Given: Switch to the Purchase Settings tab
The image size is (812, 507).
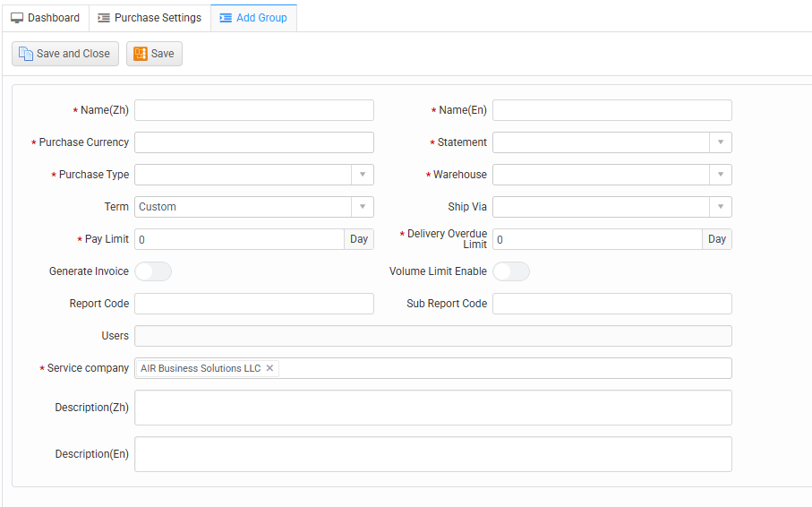Looking at the screenshot, I should tap(157, 18).
